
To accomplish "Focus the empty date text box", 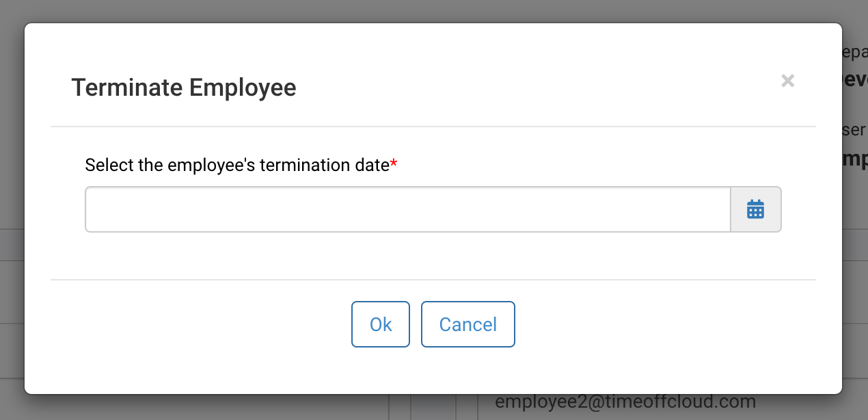I will pyautogui.click(x=408, y=209).
